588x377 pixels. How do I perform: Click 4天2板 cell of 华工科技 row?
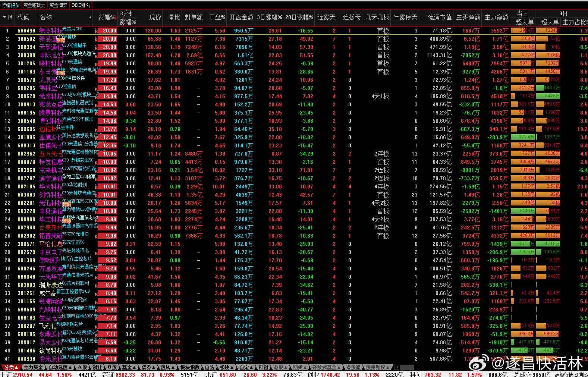(x=380, y=219)
